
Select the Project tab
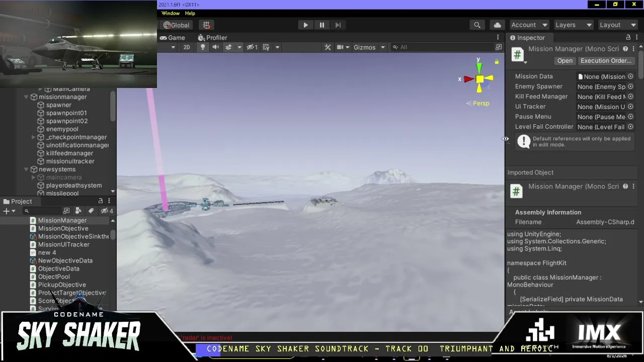click(x=18, y=202)
